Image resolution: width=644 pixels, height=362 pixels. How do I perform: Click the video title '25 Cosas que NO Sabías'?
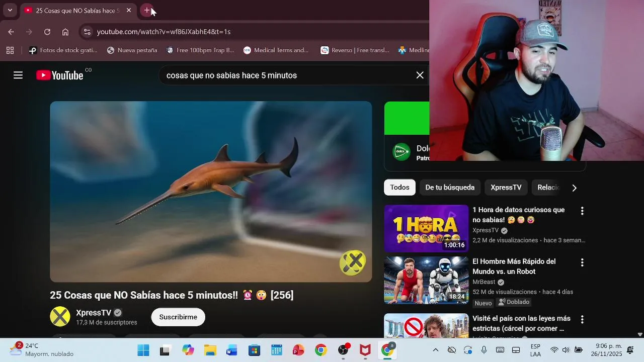pyautogui.click(x=172, y=295)
